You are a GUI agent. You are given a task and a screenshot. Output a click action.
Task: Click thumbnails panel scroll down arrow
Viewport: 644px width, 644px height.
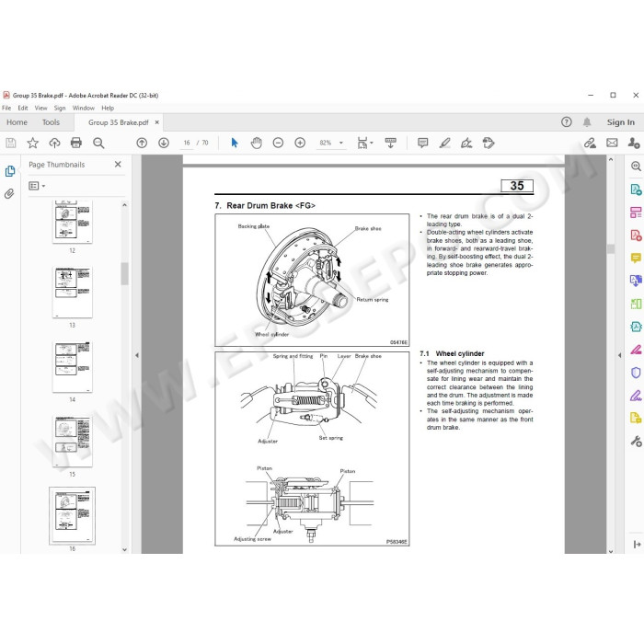coord(124,549)
